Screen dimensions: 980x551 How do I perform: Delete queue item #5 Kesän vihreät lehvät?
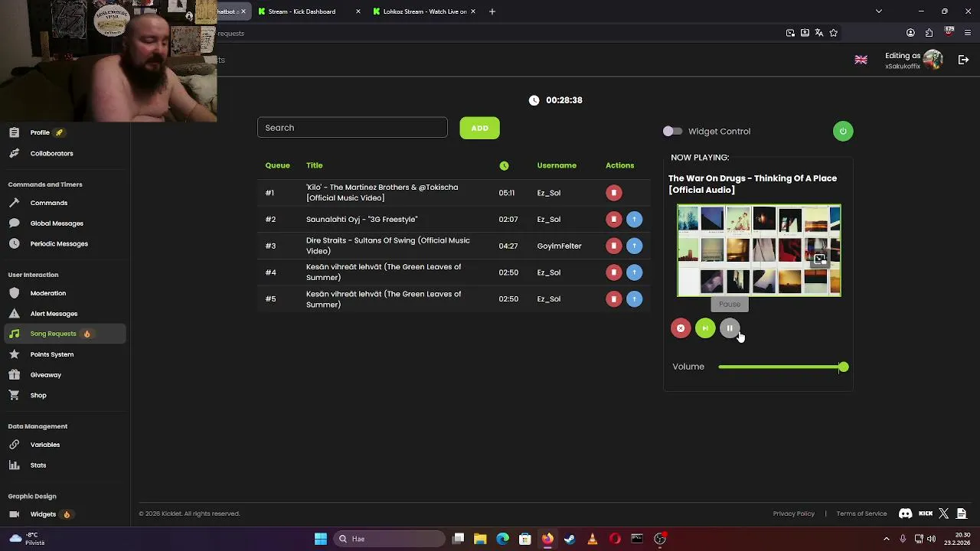tap(613, 299)
